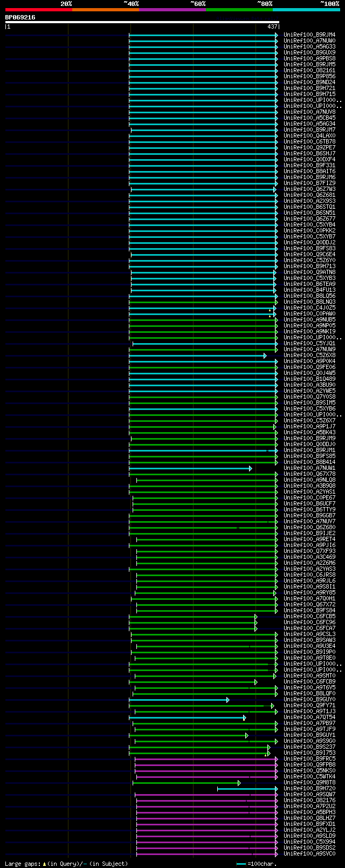Open hit UniRef100_O82161

pos(309,71)
